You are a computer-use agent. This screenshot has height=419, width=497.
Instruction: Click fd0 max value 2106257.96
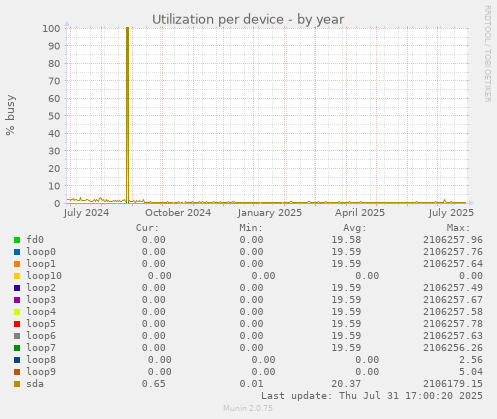tap(453, 240)
